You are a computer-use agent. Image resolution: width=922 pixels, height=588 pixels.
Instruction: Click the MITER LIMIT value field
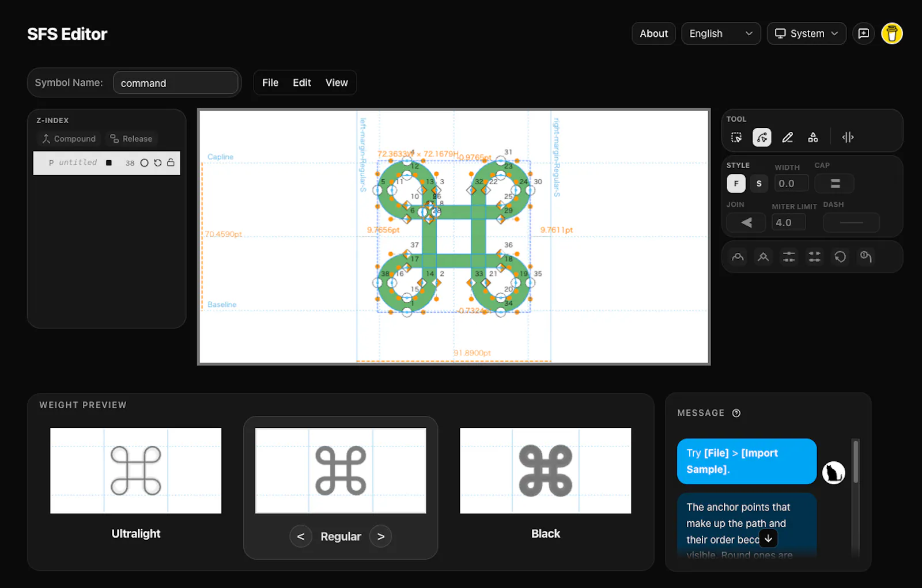[788, 222]
